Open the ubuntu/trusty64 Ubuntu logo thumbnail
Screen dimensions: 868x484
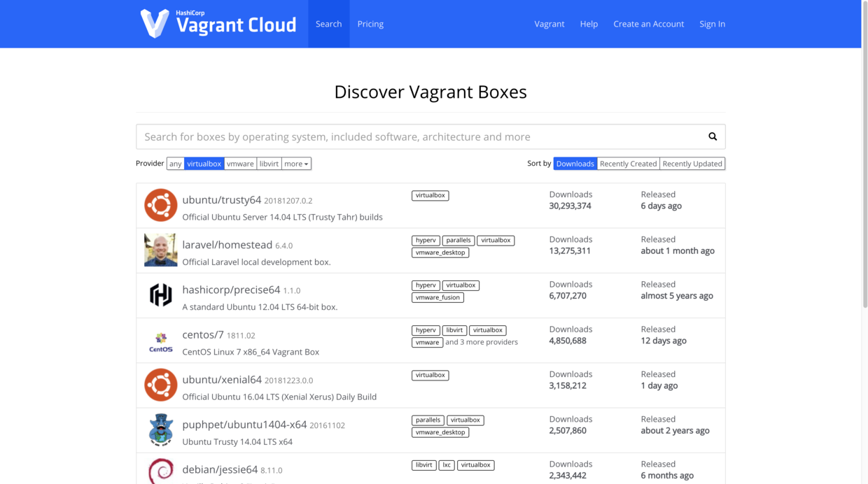tap(161, 205)
